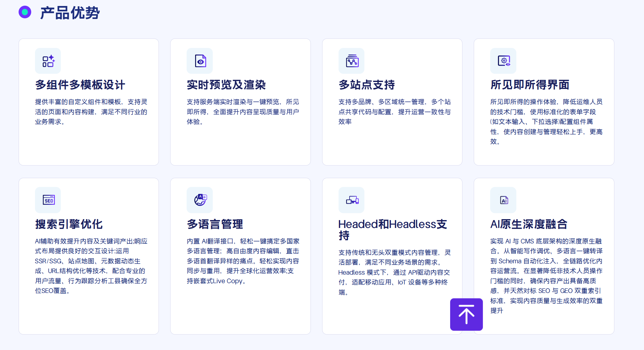
Task: Click the eye-document 实时预览及渲染 icon
Action: [x=200, y=61]
